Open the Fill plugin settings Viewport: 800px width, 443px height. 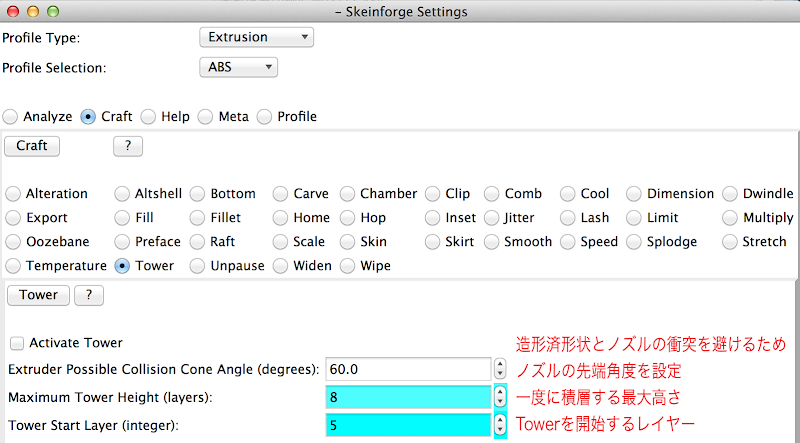pyautogui.click(x=122, y=218)
